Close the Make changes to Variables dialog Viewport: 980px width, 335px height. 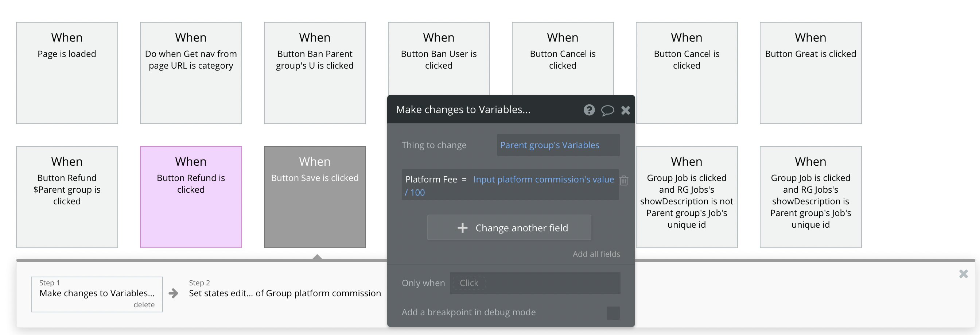point(625,110)
